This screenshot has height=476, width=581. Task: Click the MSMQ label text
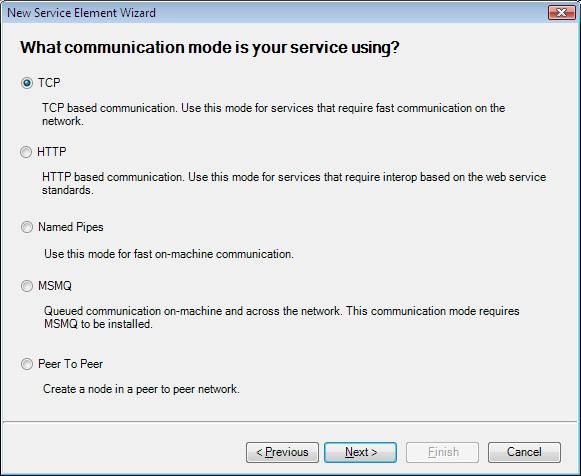click(55, 286)
